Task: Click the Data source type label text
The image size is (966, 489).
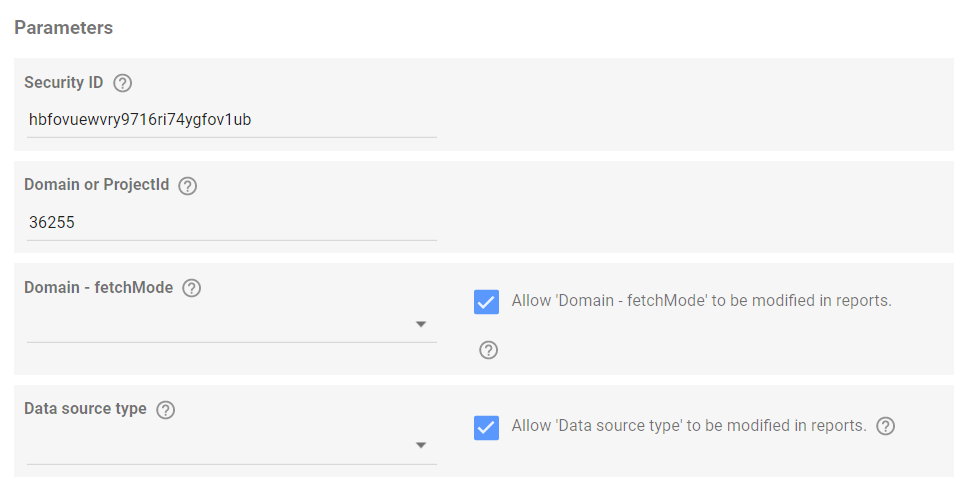Action: [86, 409]
